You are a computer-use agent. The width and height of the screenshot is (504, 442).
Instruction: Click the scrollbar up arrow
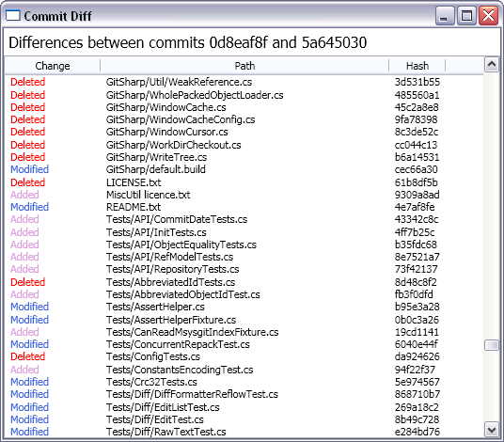492,65
